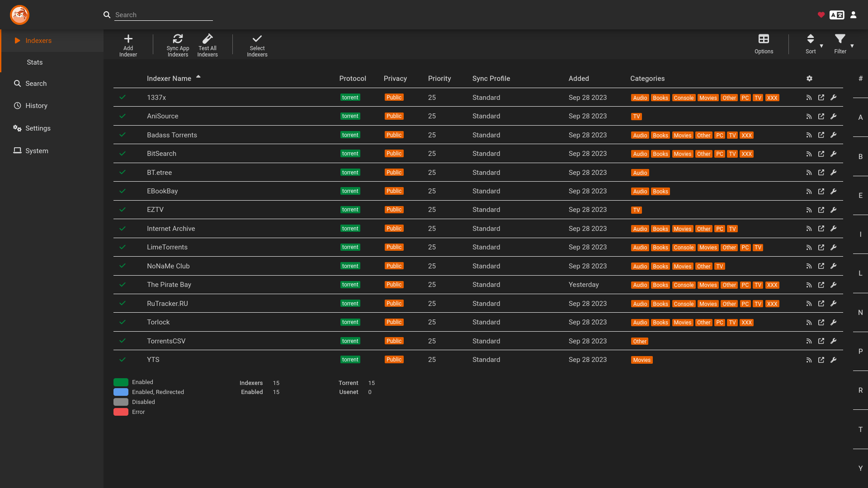Click the search magnifier icon in header
868x488 pixels.
pos(107,15)
